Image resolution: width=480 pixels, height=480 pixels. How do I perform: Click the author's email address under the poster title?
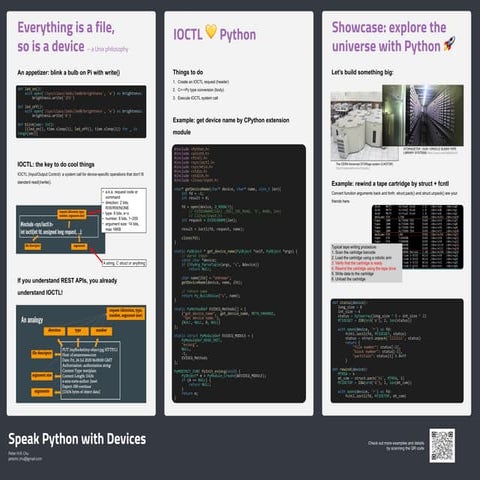click(25, 459)
